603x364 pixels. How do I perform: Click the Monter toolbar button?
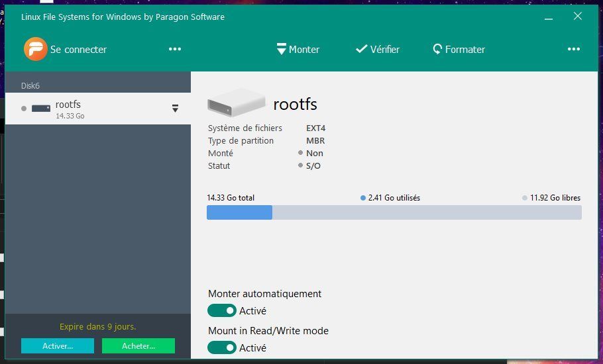pos(298,49)
